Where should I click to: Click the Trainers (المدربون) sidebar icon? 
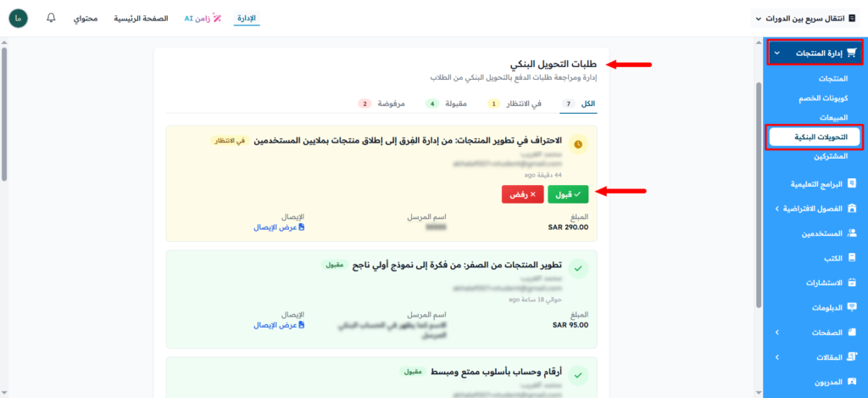[x=852, y=382]
